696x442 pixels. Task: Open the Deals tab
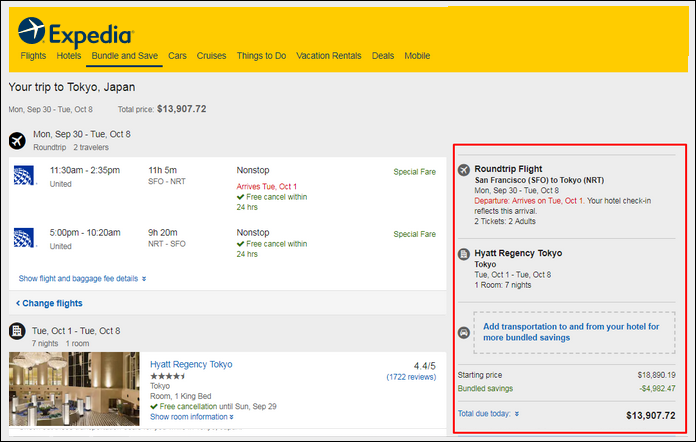(383, 56)
